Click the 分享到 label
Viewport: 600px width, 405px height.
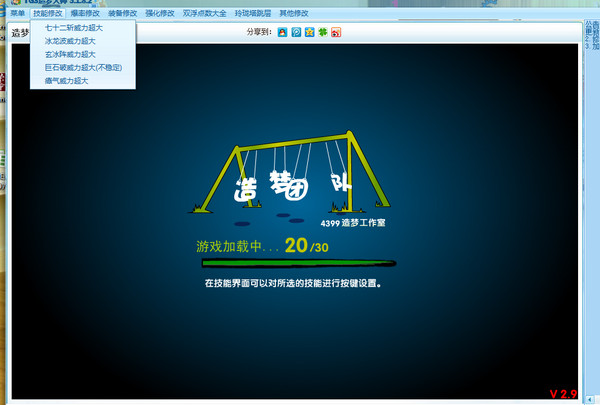pyautogui.click(x=259, y=32)
